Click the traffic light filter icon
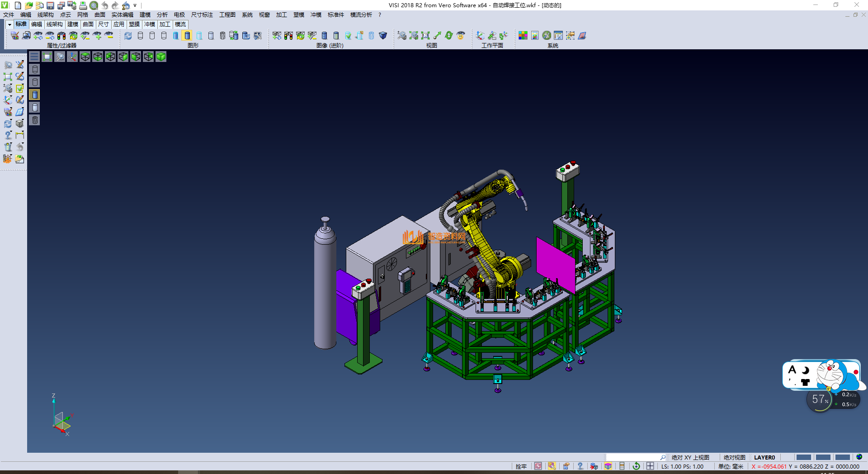This screenshot has height=474, width=868. [x=61, y=35]
